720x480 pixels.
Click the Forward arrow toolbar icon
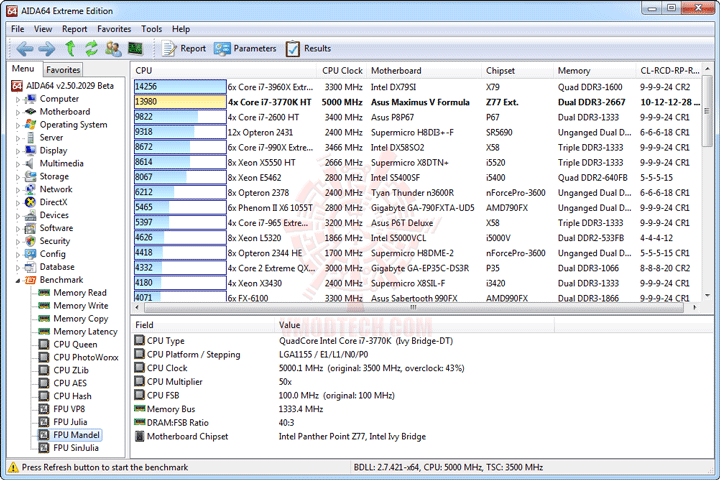46,48
